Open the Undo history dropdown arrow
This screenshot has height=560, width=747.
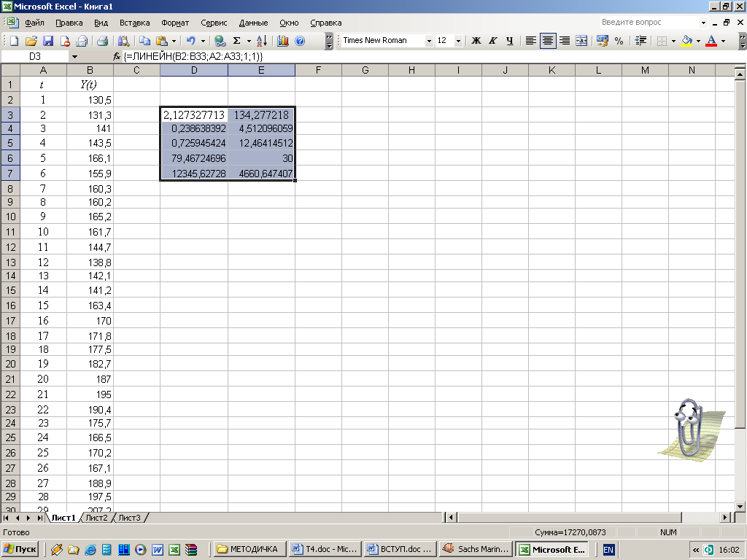(203, 41)
